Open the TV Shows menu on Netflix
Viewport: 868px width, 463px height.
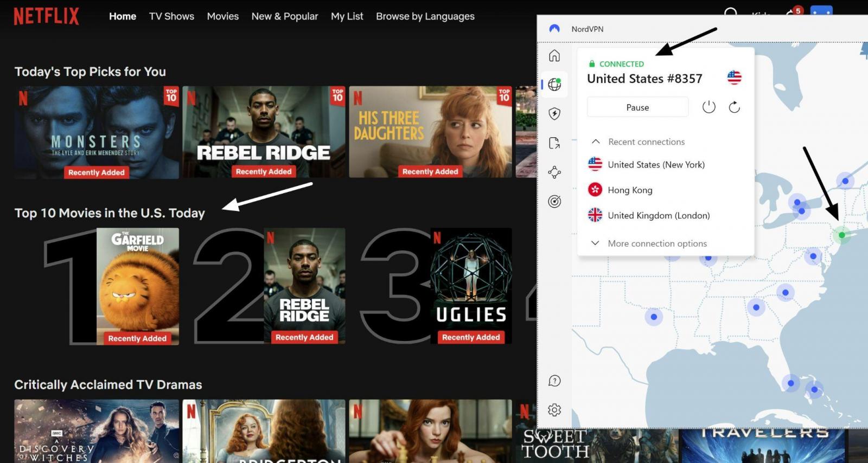[171, 16]
